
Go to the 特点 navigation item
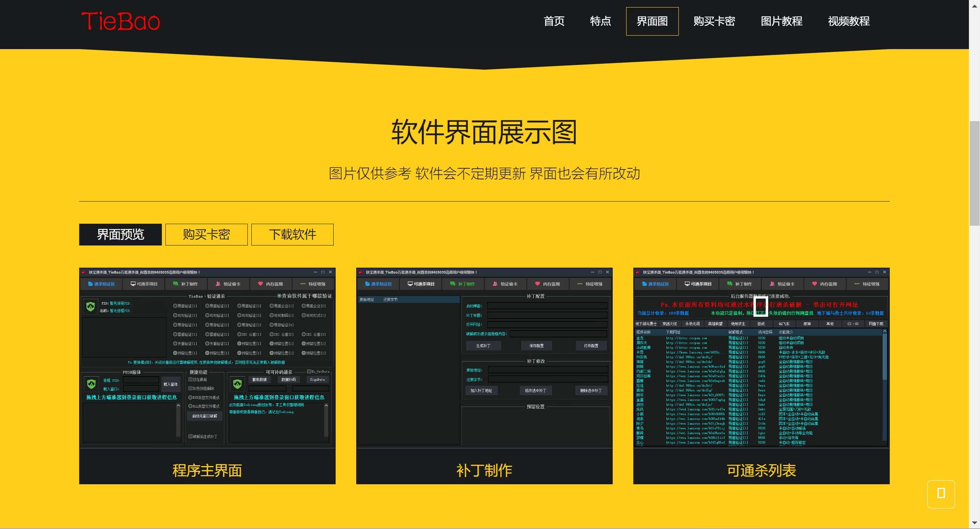(600, 21)
